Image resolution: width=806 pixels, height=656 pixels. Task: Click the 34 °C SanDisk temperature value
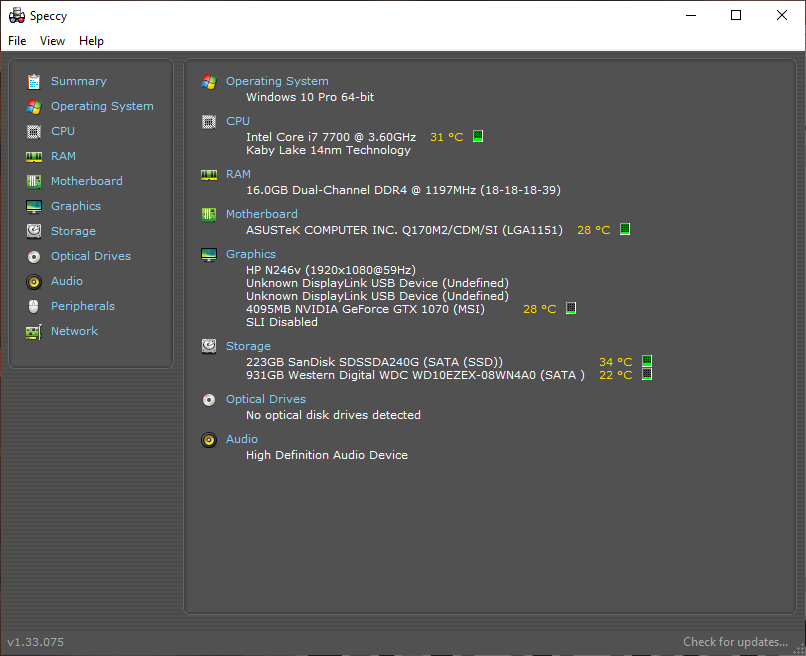pos(615,362)
